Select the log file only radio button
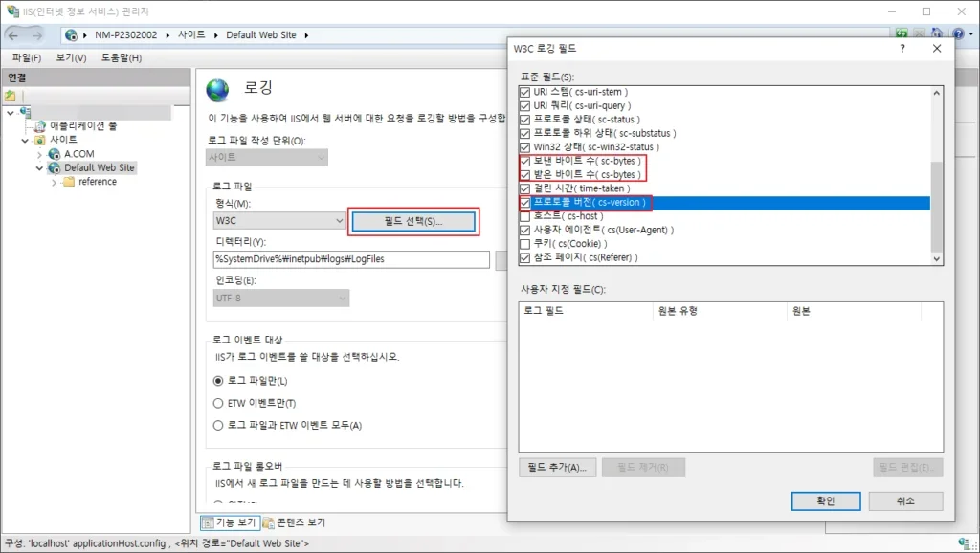This screenshot has width=980, height=553. pos(218,381)
